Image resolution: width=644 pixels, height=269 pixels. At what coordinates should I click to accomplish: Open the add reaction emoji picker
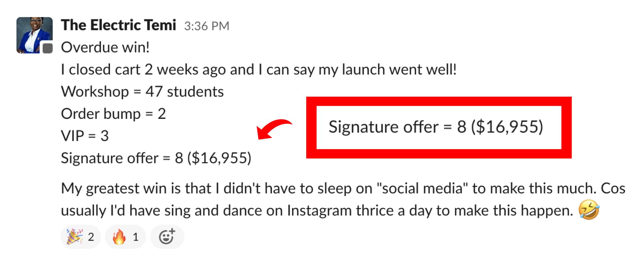click(x=167, y=237)
